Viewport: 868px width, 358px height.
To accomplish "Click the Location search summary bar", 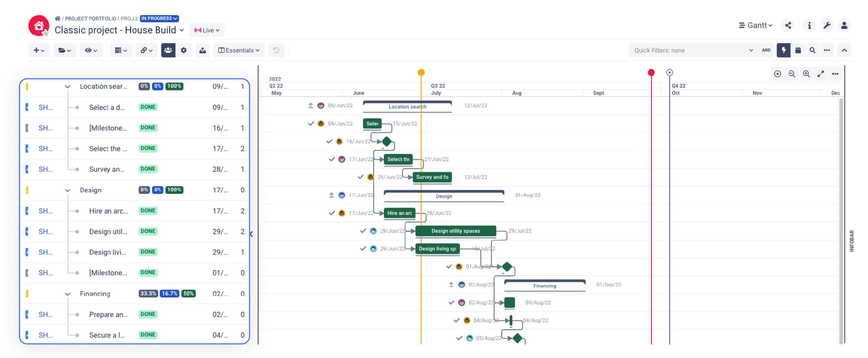I will [407, 106].
